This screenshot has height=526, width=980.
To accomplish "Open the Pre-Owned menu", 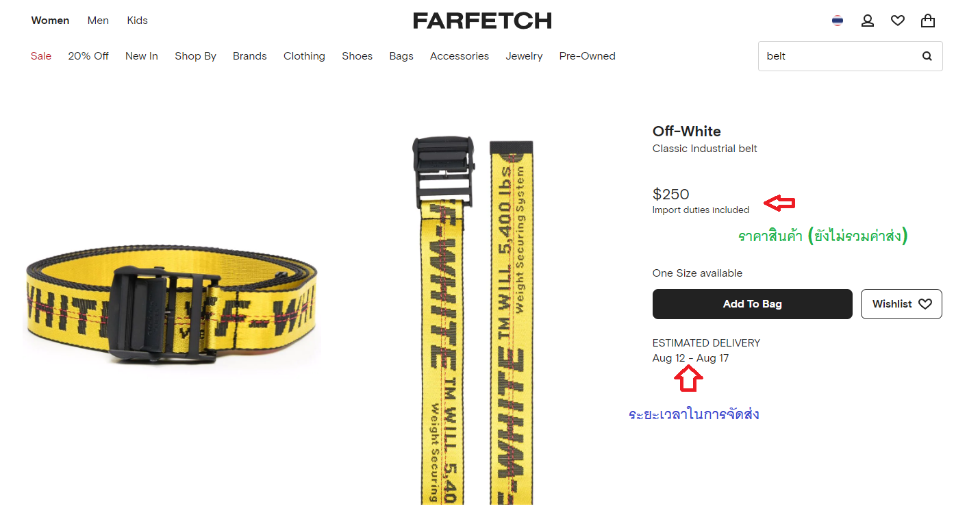I will point(588,56).
